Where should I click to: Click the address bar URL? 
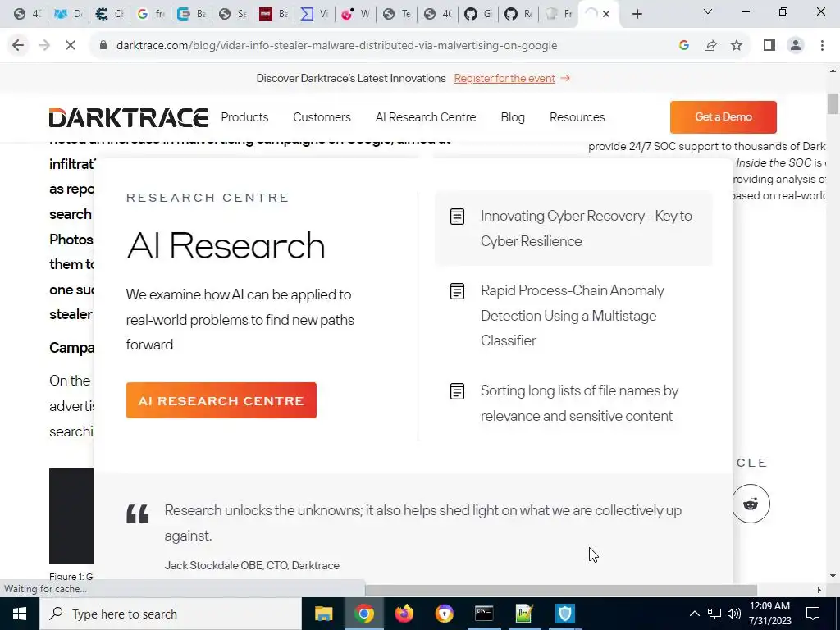pos(336,46)
